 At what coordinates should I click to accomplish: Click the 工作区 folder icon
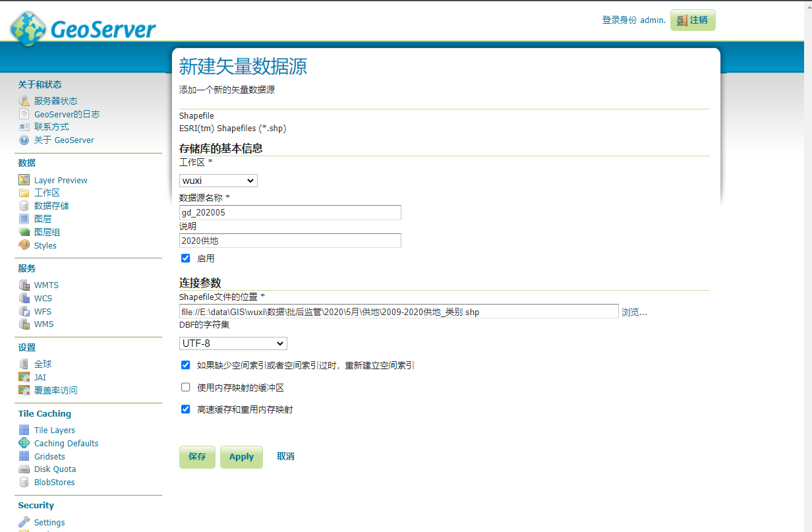(x=24, y=192)
